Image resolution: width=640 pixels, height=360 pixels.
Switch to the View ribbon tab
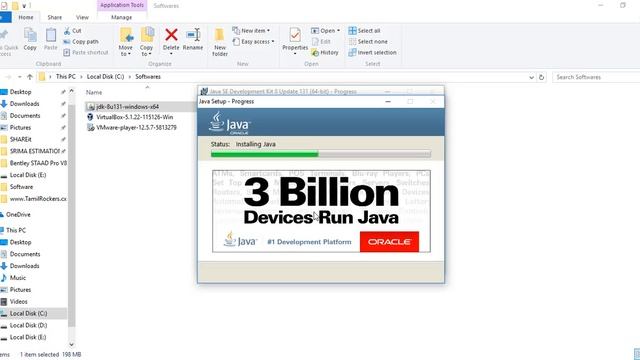coord(82,17)
